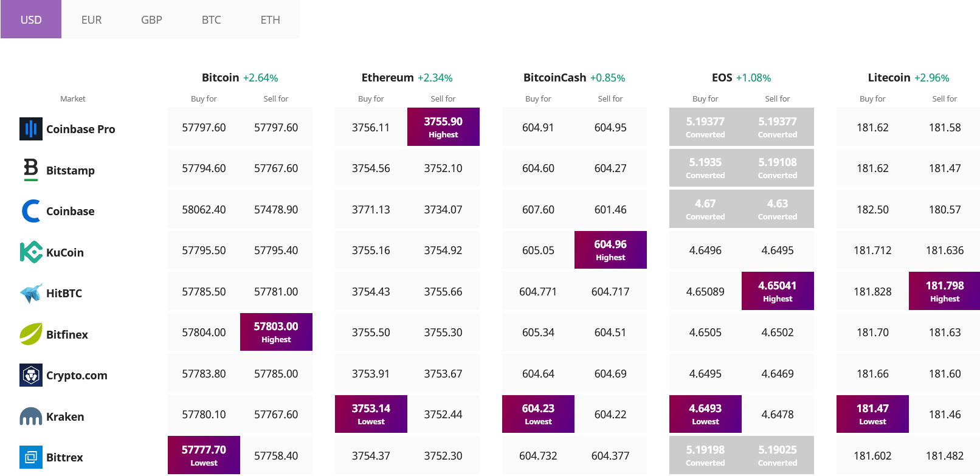
Task: Click the Crypto.com logo icon
Action: click(31, 375)
